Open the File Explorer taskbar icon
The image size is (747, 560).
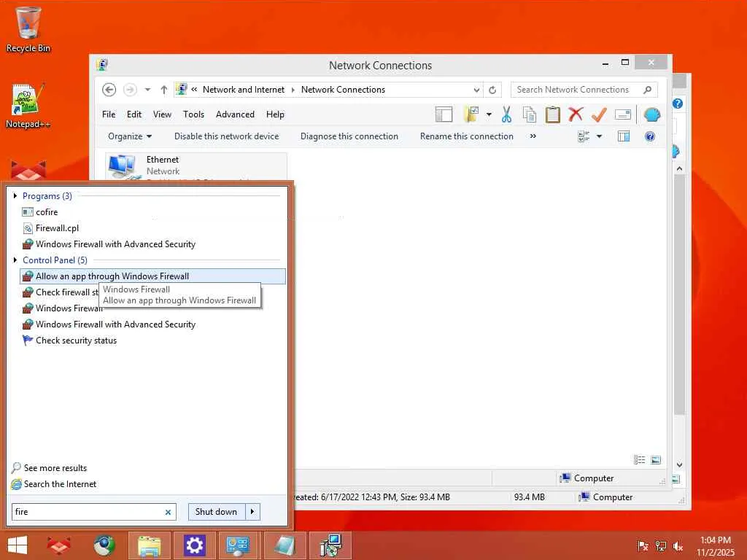click(149, 545)
